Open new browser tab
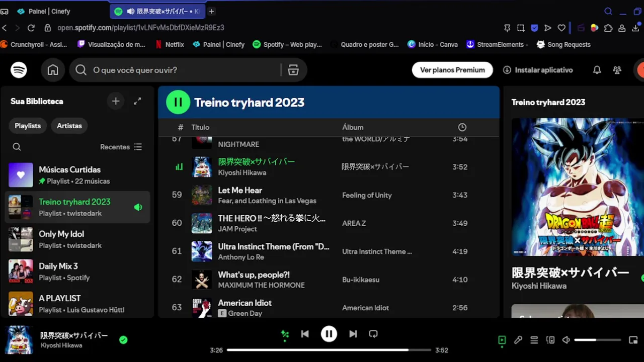644x362 pixels. click(x=211, y=11)
